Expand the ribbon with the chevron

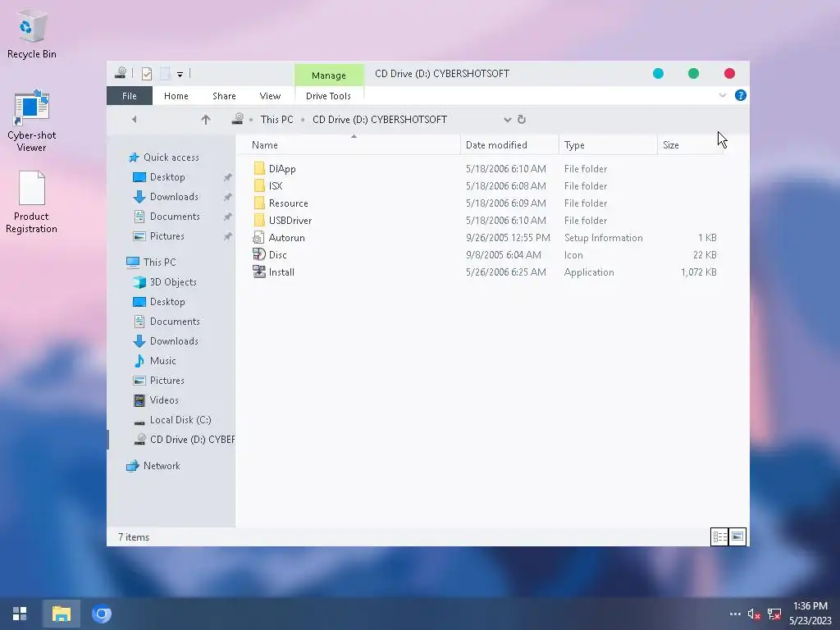(722, 95)
